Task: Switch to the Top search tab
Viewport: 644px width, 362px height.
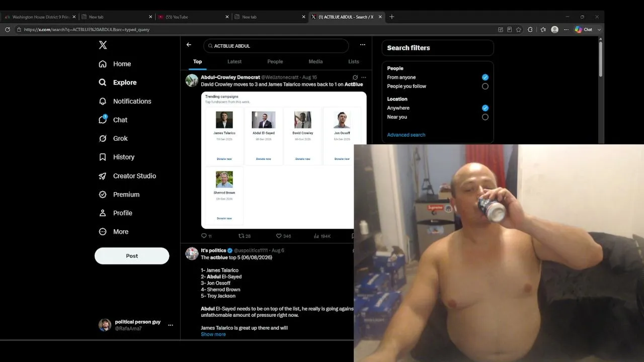Action: (x=198, y=62)
